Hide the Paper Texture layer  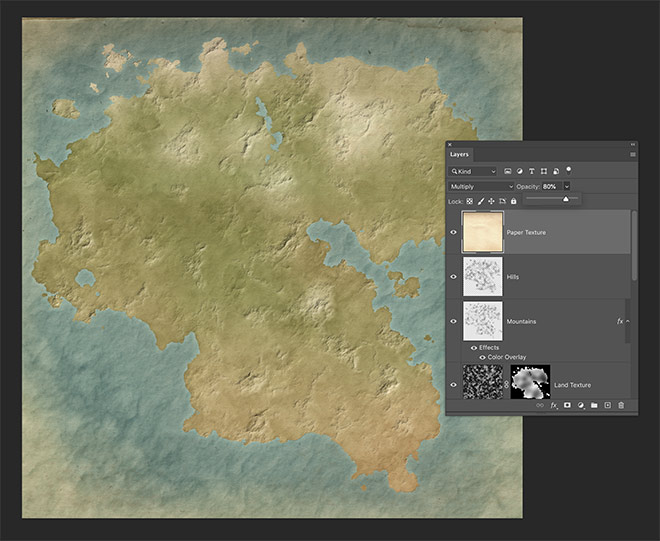[453, 232]
